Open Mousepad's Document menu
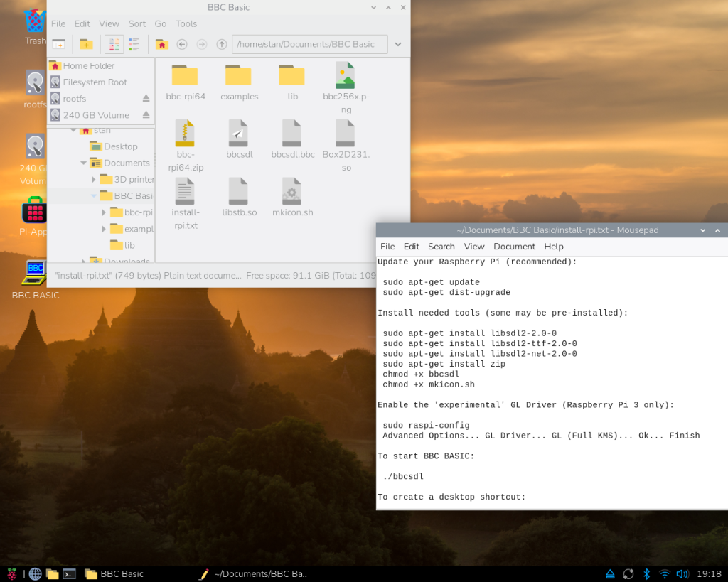 coord(514,247)
